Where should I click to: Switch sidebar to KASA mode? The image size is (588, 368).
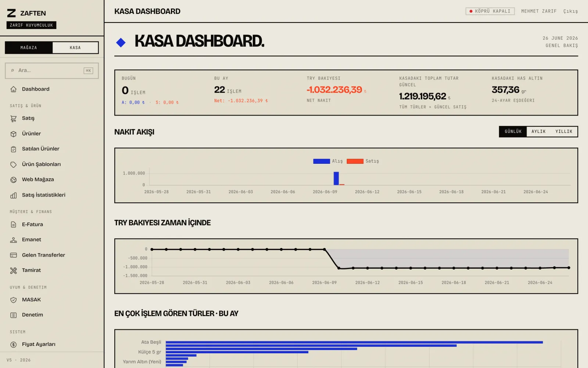click(75, 47)
